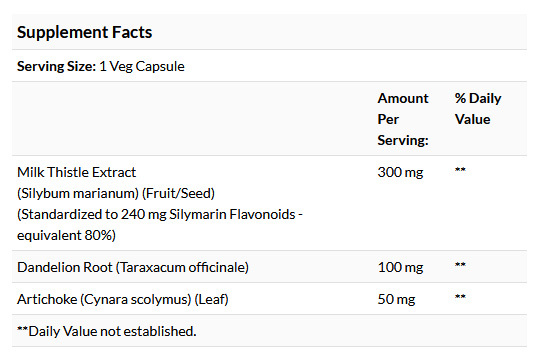Click the % Daily Value column header

point(478,109)
